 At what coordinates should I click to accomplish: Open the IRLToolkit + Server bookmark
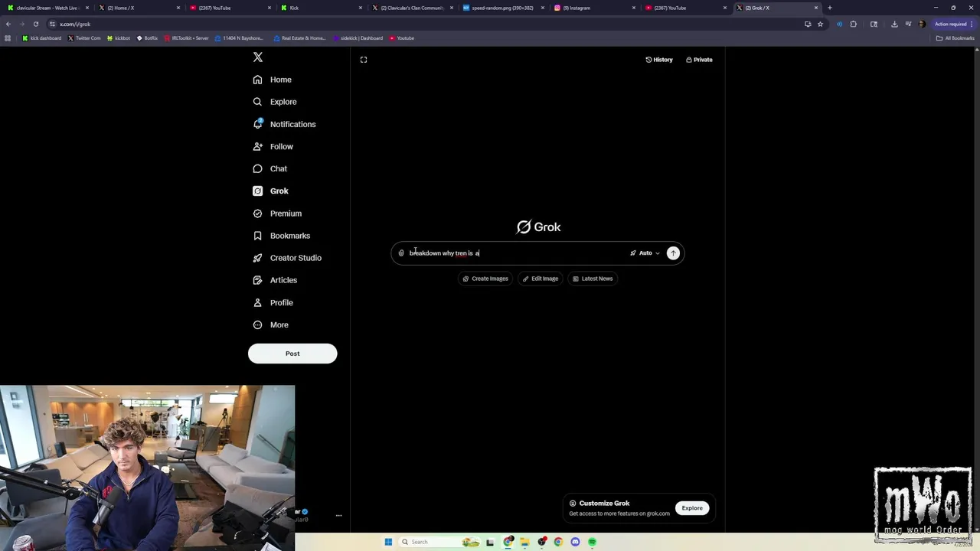186,38
